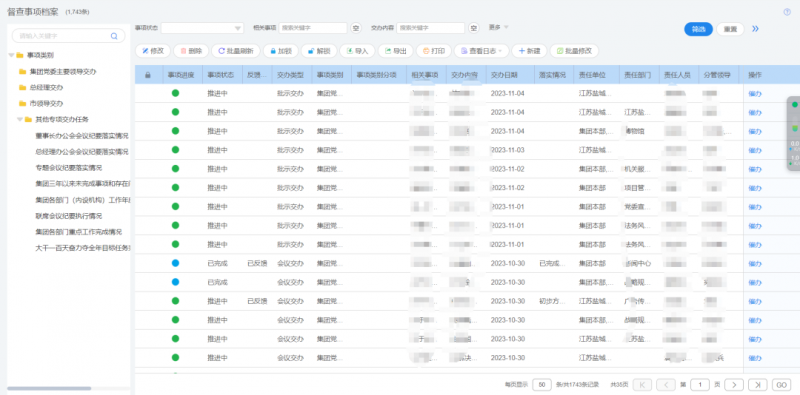This screenshot has width=800, height=395.
Task: Open the 查看日志 dropdown
Action: click(x=482, y=51)
